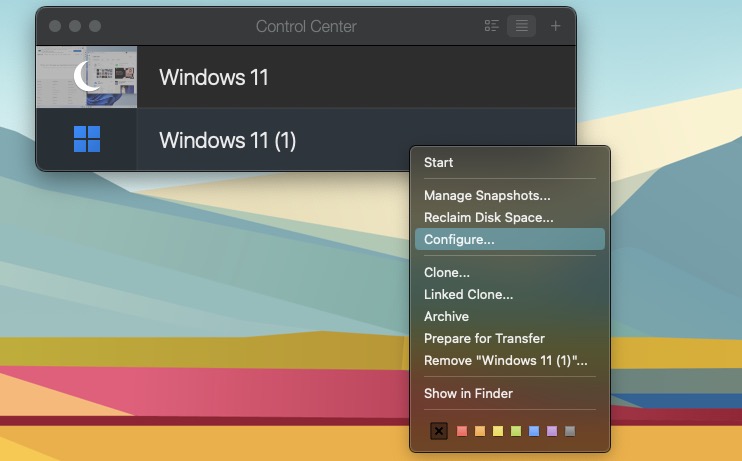Viewport: 742px width, 461px height.
Task: Add a new virtual machine with plus
Action: [x=556, y=26]
